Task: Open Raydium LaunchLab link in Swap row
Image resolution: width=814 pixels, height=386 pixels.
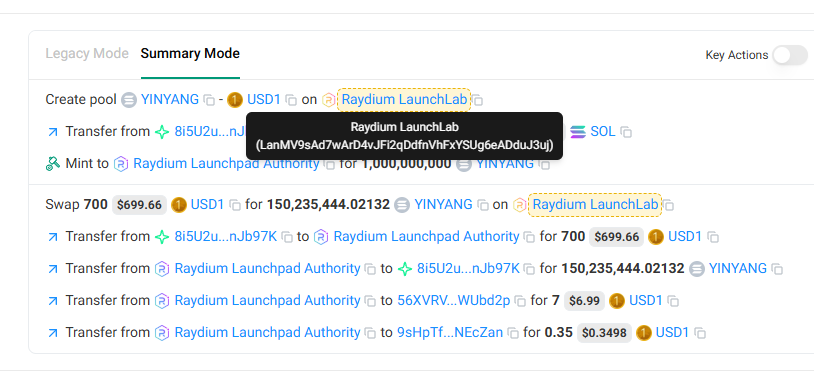Action: click(595, 204)
